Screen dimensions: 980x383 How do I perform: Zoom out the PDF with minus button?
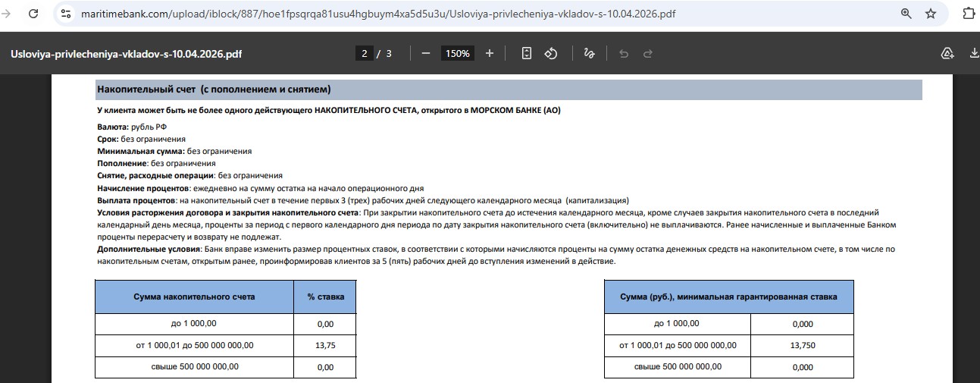coord(426,53)
